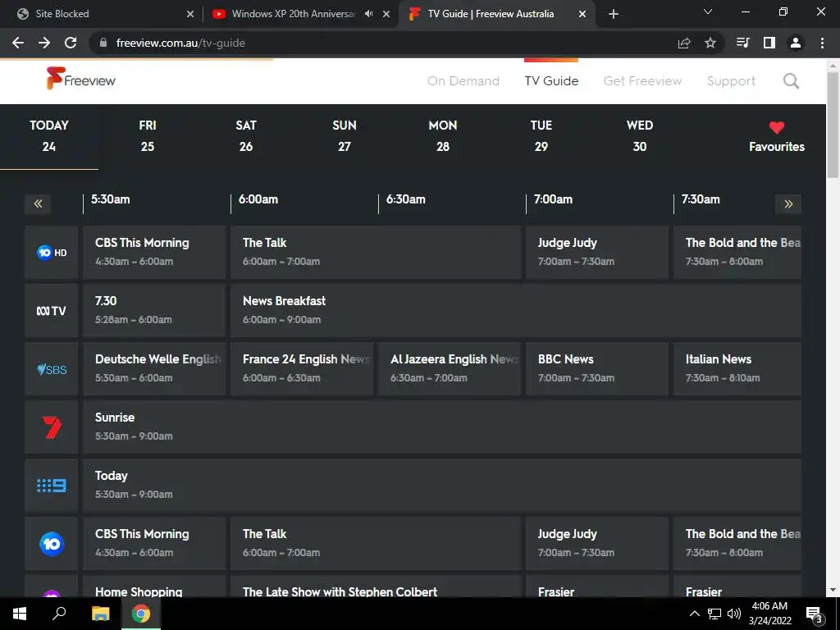This screenshot has width=840, height=630.
Task: Open The Talk on 10 HD
Action: pos(376,253)
